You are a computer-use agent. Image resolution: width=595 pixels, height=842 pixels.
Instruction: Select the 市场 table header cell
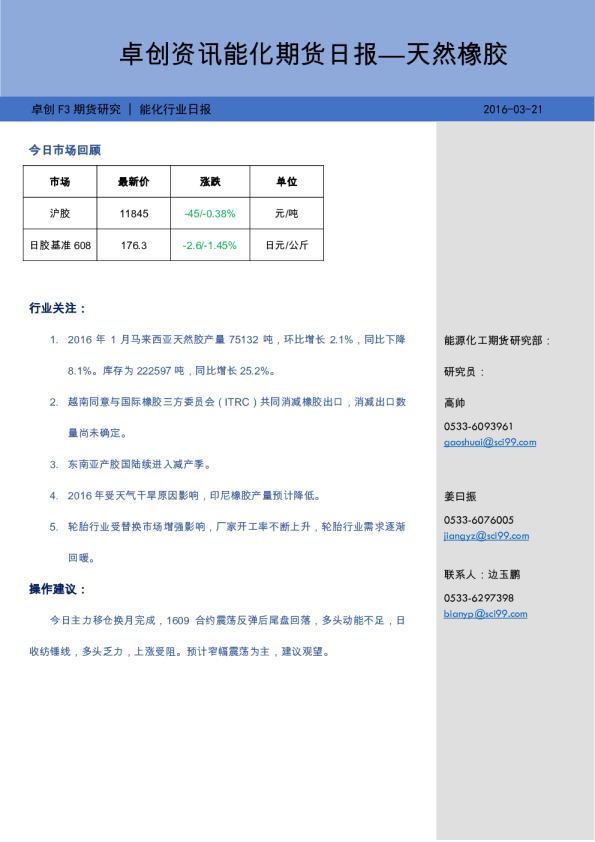point(60,182)
